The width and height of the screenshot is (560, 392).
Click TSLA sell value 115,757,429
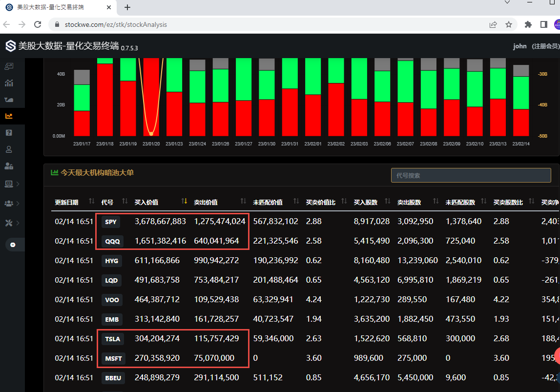click(216, 338)
